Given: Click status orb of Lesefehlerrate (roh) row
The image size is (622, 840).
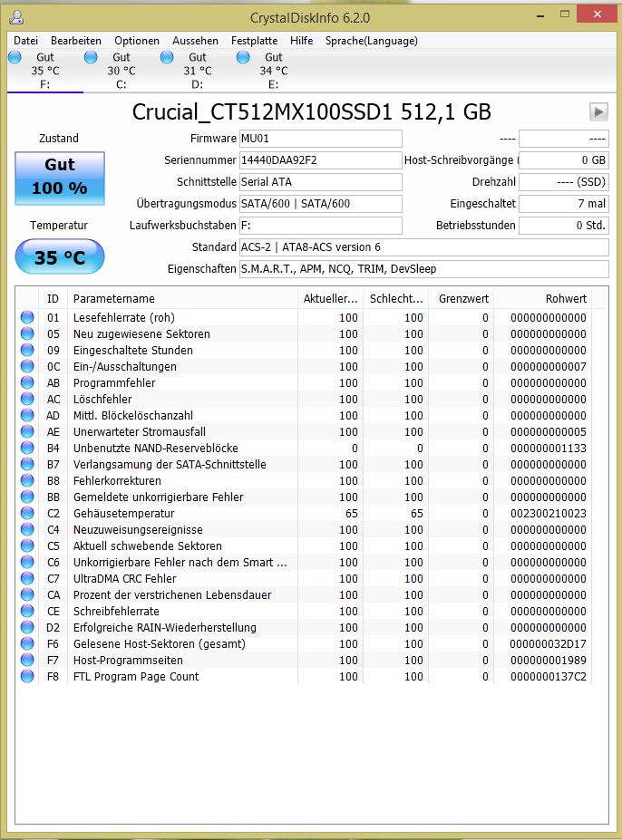Looking at the screenshot, I should [27, 317].
